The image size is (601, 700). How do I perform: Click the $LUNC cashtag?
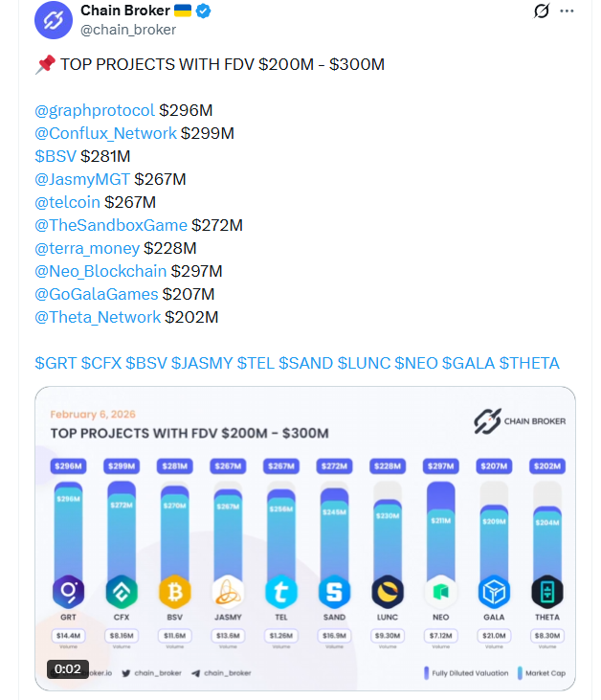(363, 363)
